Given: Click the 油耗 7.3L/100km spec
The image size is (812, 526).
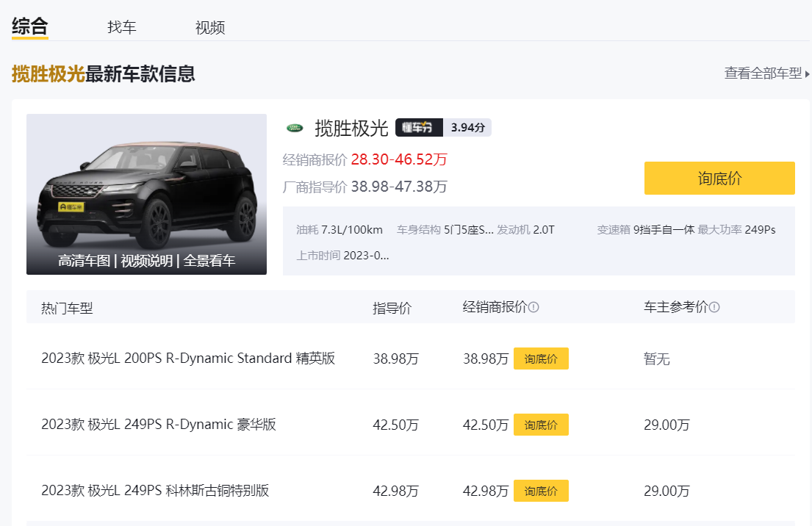Looking at the screenshot, I should 339,229.
